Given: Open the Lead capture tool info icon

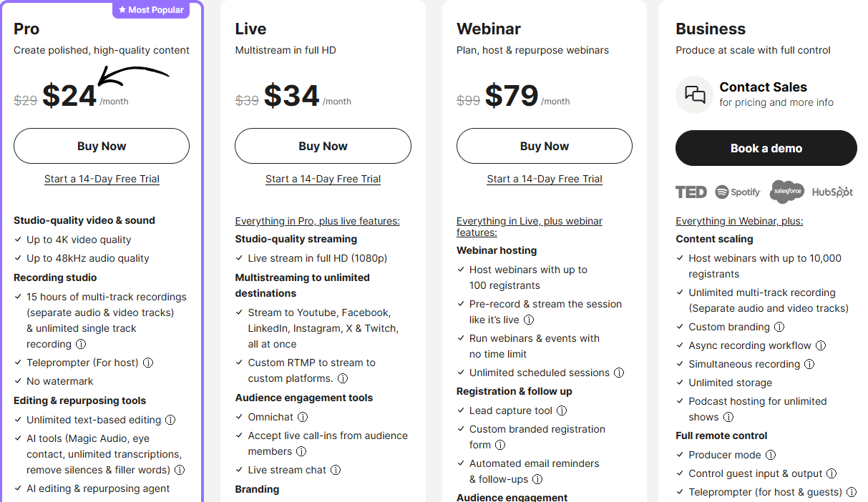Looking at the screenshot, I should point(562,410).
